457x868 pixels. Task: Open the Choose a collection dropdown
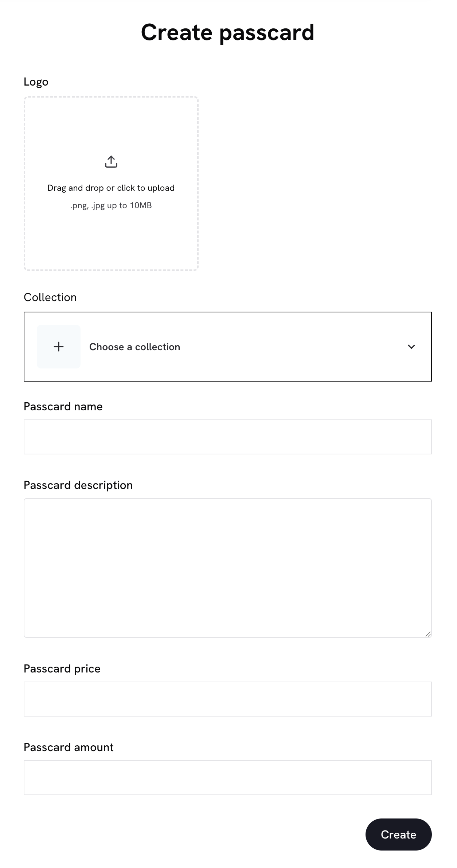coord(227,347)
